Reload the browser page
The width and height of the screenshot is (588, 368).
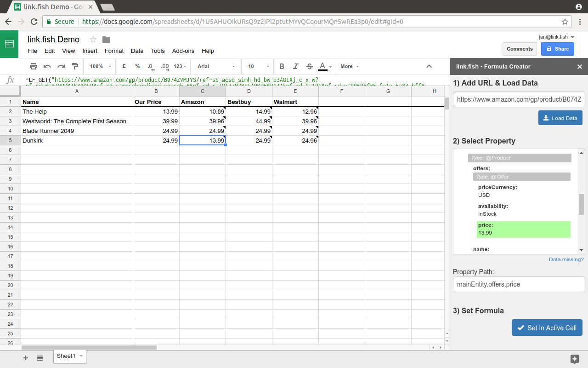(x=34, y=22)
